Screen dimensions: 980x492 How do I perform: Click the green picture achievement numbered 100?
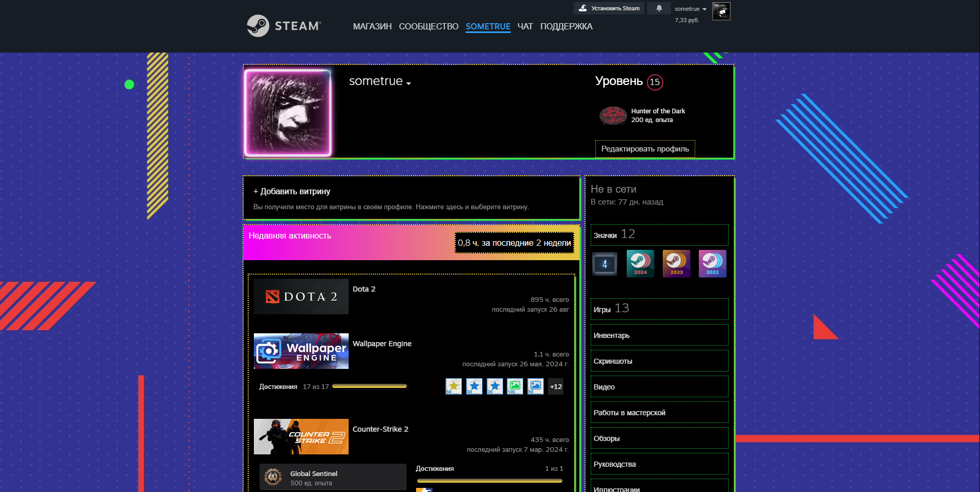pyautogui.click(x=515, y=386)
